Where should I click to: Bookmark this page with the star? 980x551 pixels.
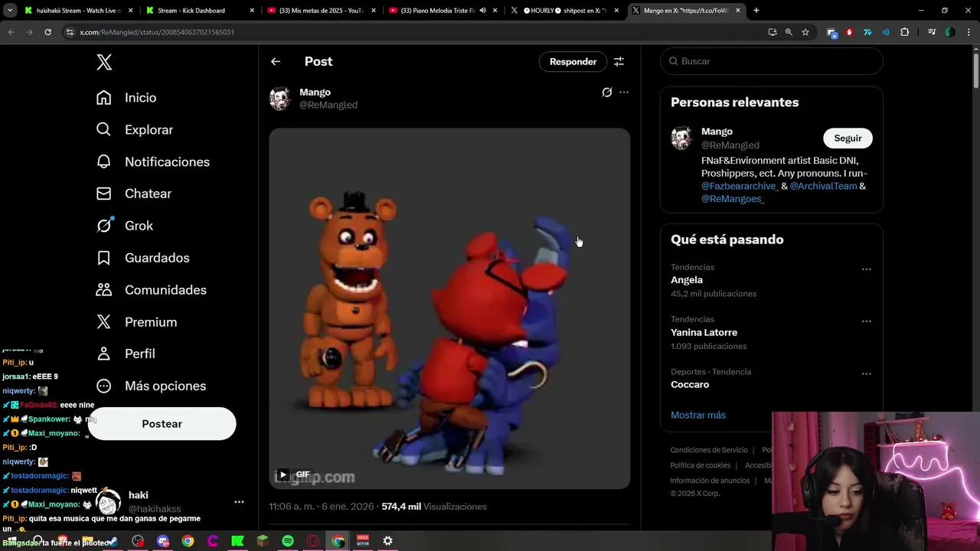[805, 32]
